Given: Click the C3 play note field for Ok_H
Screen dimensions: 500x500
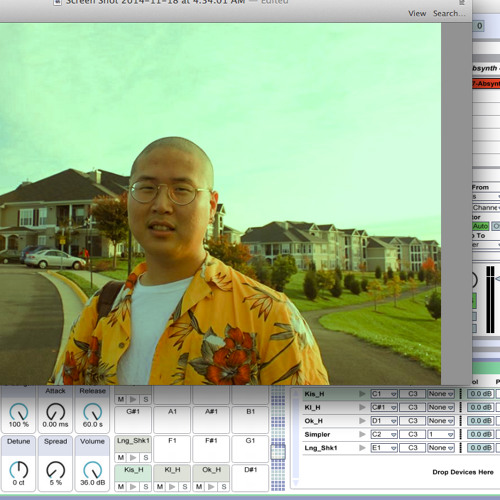Looking at the screenshot, I should [413, 421].
